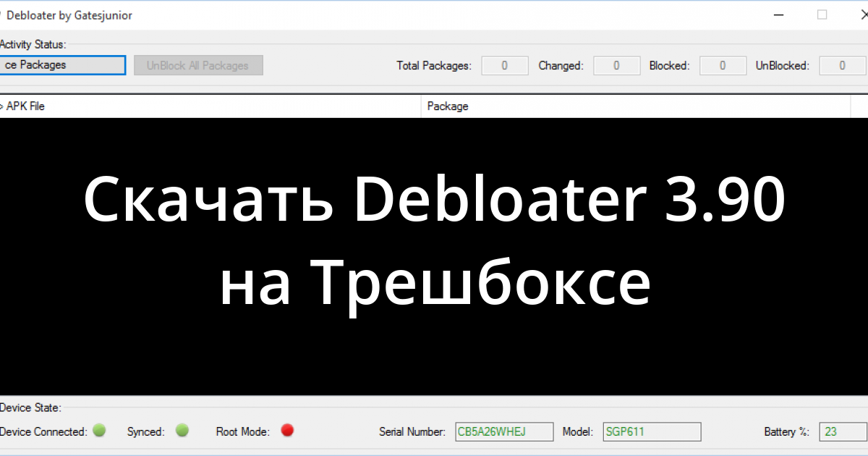Screen dimensions: 868x456
Task: Click the green Synced indicator
Action: click(182, 431)
